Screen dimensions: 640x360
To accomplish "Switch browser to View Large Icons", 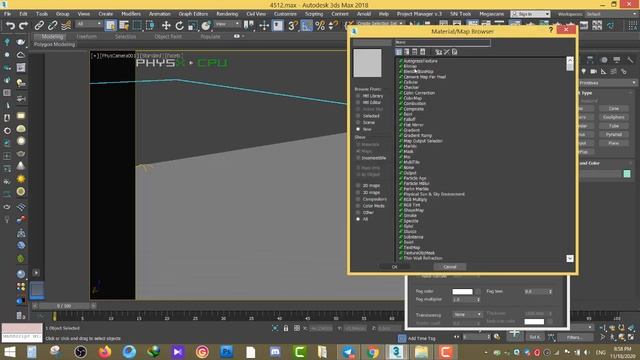I will [423, 52].
